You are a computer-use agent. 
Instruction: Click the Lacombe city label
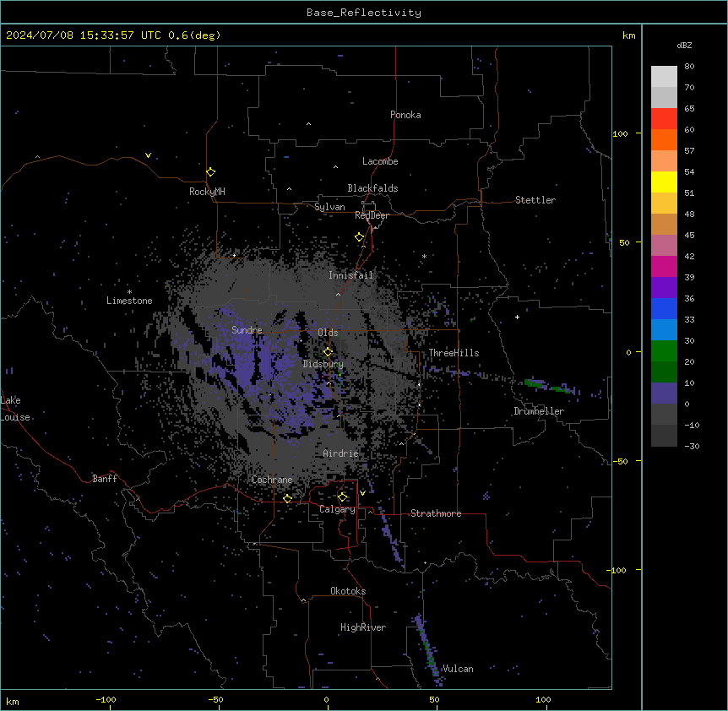click(x=380, y=161)
